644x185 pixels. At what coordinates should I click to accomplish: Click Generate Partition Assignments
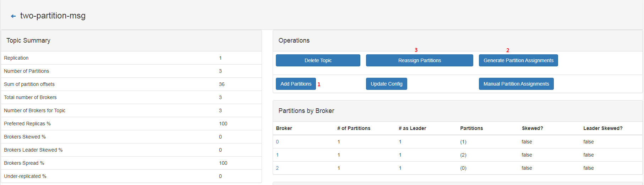pyautogui.click(x=518, y=60)
